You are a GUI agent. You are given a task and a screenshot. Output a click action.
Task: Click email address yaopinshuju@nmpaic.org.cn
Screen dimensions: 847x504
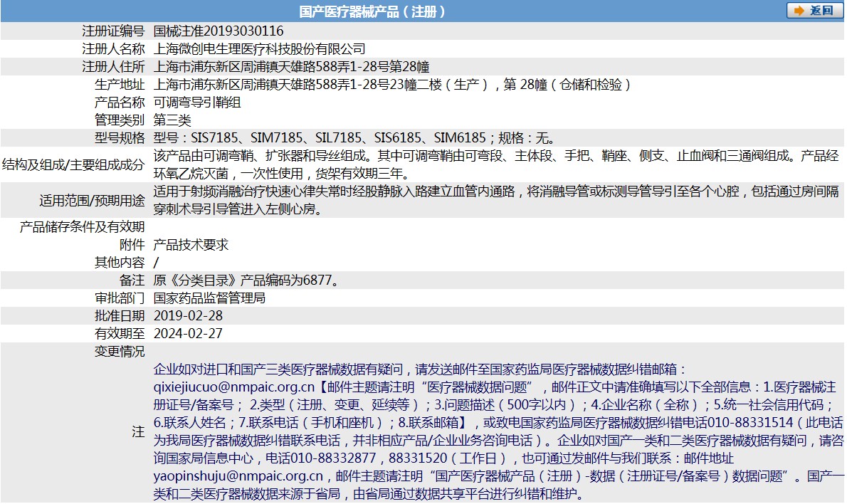coord(238,476)
